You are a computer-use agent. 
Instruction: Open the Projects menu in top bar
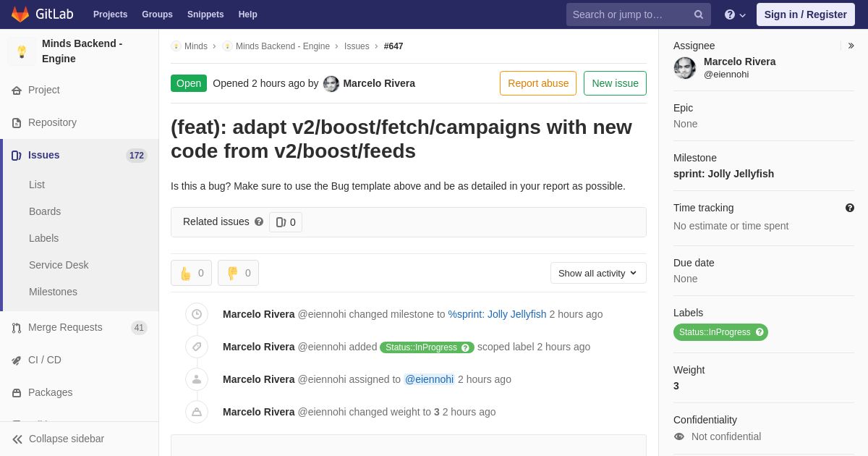coord(110,14)
